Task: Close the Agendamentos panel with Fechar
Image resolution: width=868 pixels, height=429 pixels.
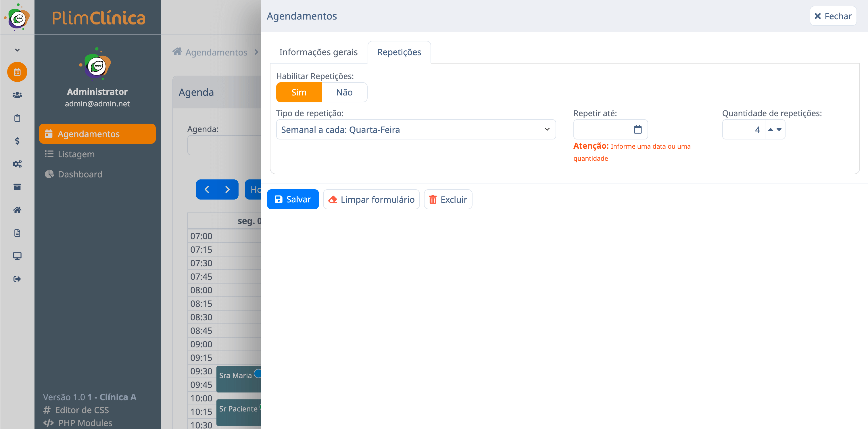Action: [833, 16]
